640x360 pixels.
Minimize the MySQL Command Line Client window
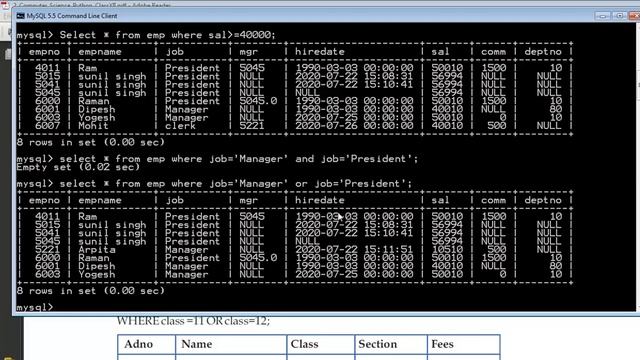[602, 16]
